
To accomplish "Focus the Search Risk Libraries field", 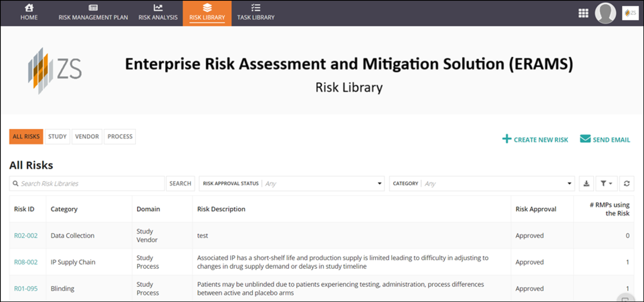I will pyautogui.click(x=87, y=184).
